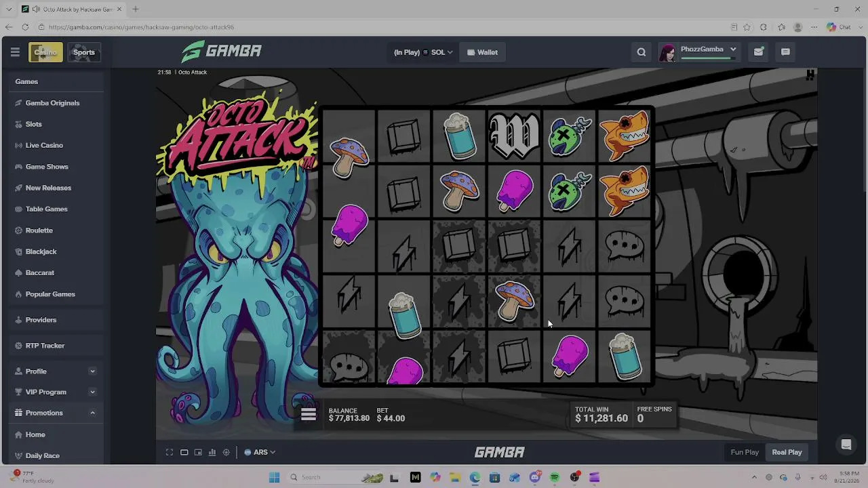Open the SOL in-play currency dropdown
This screenshot has height=488, width=868.
click(423, 52)
